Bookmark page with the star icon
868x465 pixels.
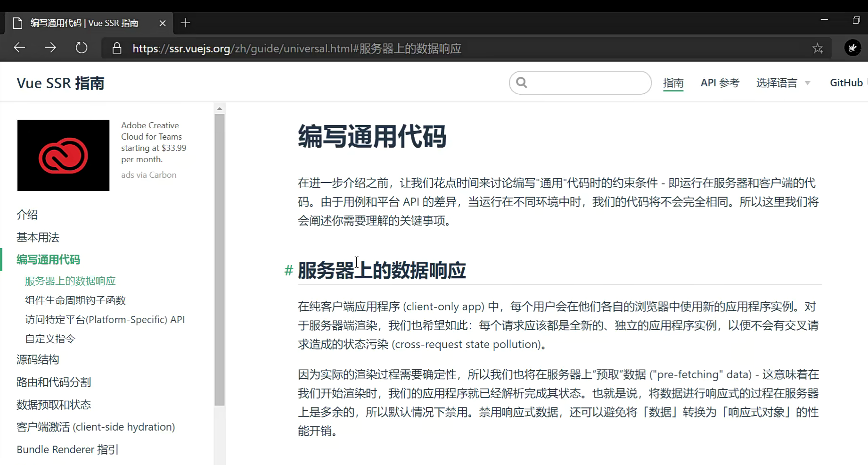click(x=818, y=48)
